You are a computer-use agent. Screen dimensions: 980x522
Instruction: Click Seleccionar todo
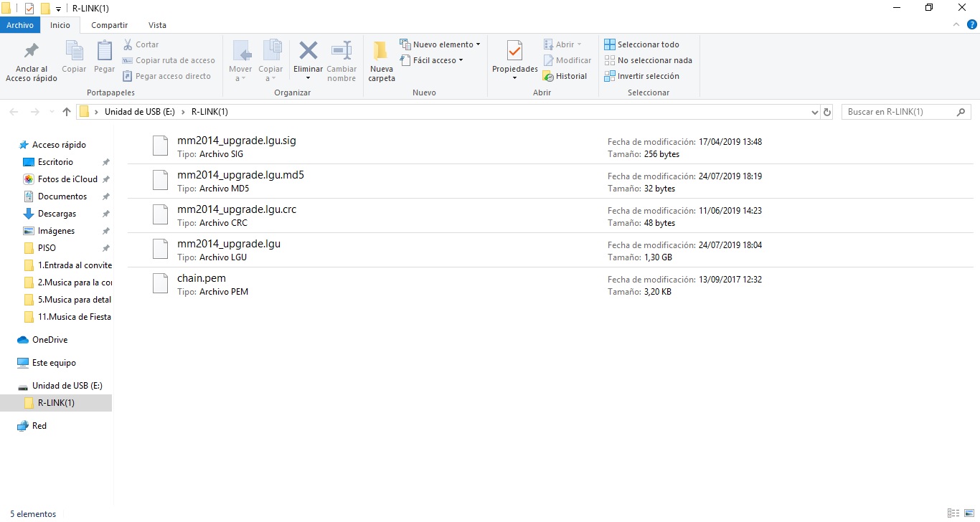point(641,44)
